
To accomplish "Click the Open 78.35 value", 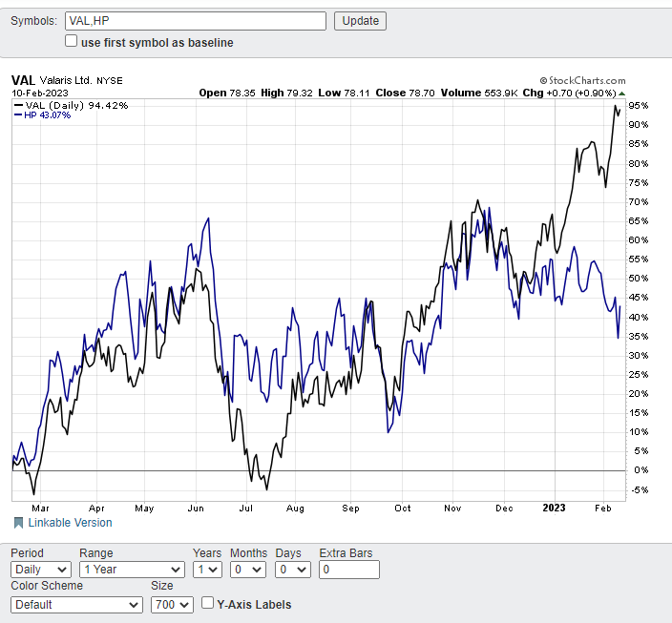I will (227, 93).
